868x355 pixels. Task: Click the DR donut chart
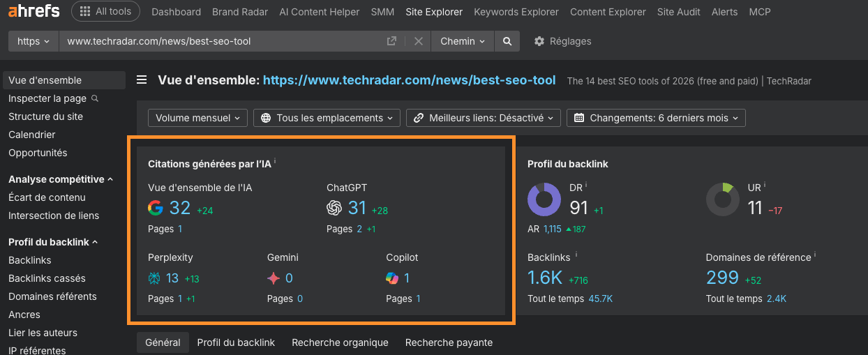click(x=544, y=199)
